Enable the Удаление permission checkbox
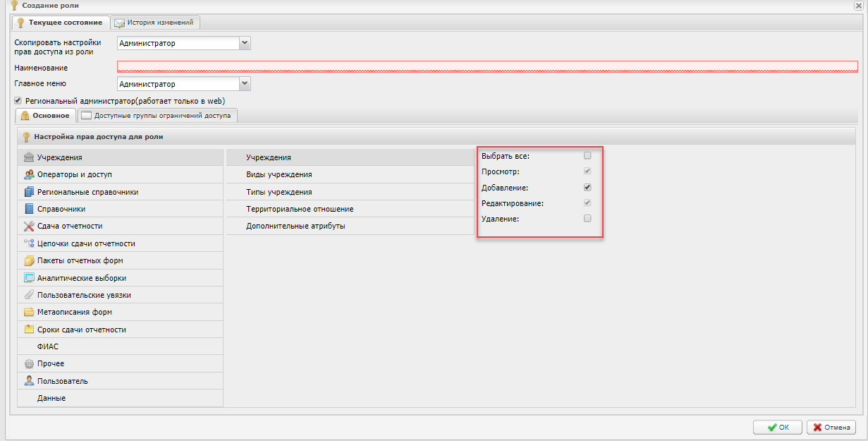 [587, 219]
